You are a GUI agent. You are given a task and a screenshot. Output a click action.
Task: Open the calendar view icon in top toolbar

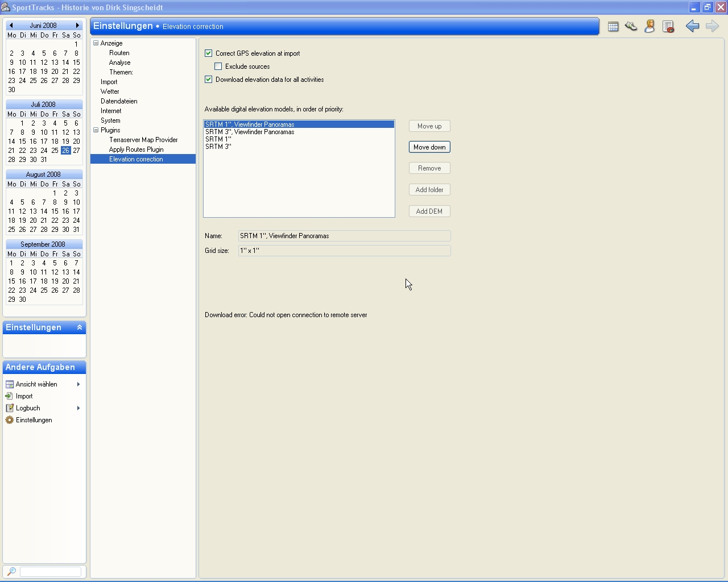[x=613, y=27]
